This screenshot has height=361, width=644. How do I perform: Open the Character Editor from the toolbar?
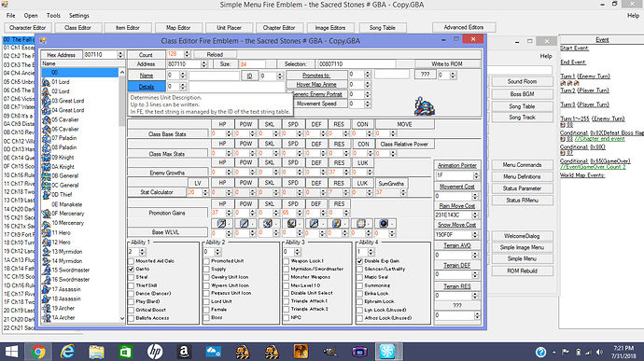[x=27, y=27]
